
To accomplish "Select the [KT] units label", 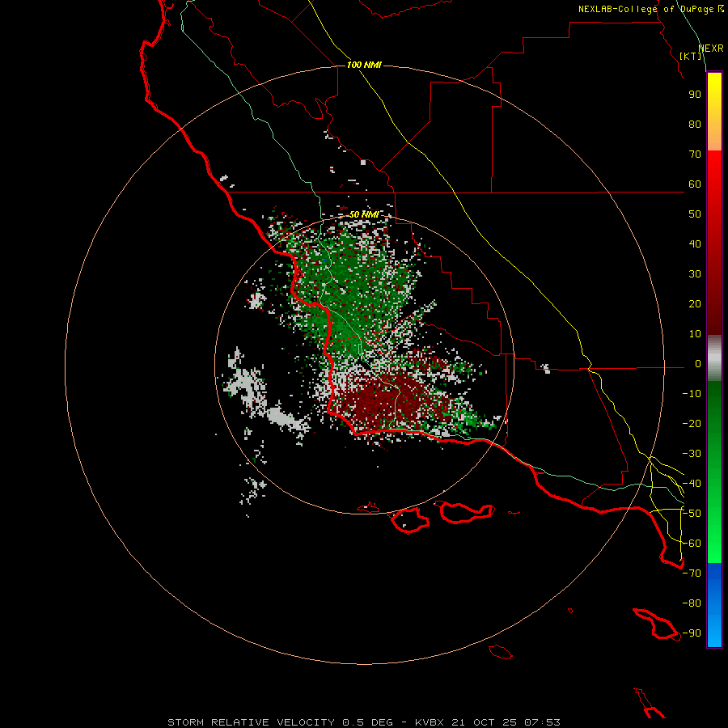I will click(x=691, y=56).
